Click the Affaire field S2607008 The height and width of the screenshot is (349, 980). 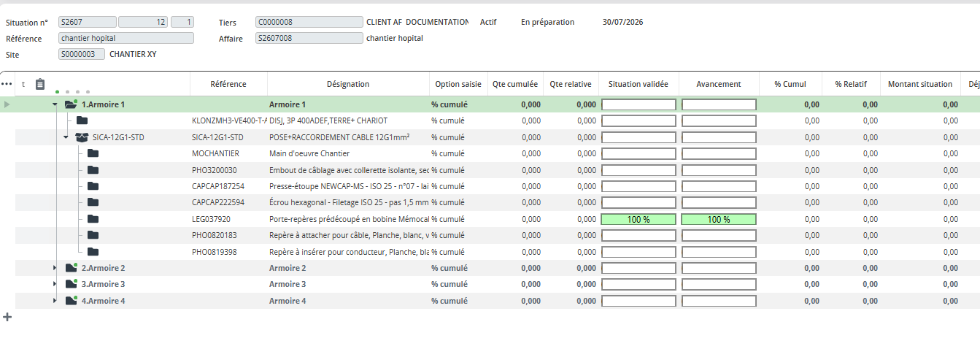coord(309,38)
